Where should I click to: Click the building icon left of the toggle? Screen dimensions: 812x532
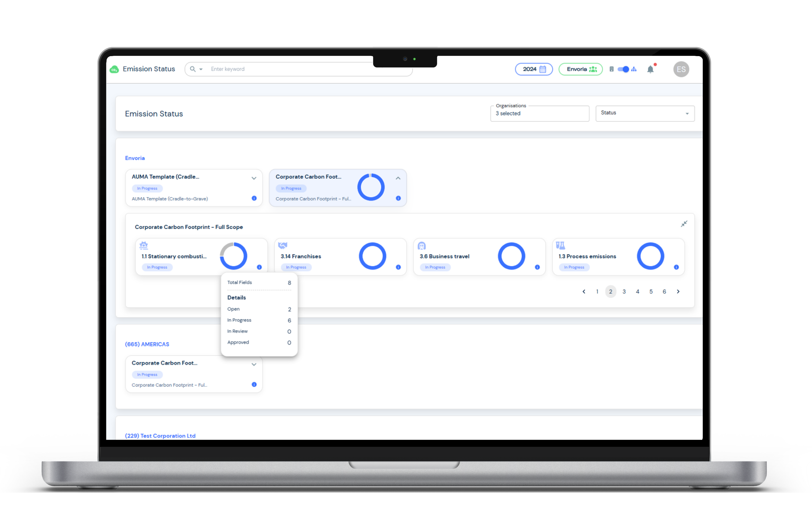[611, 69]
